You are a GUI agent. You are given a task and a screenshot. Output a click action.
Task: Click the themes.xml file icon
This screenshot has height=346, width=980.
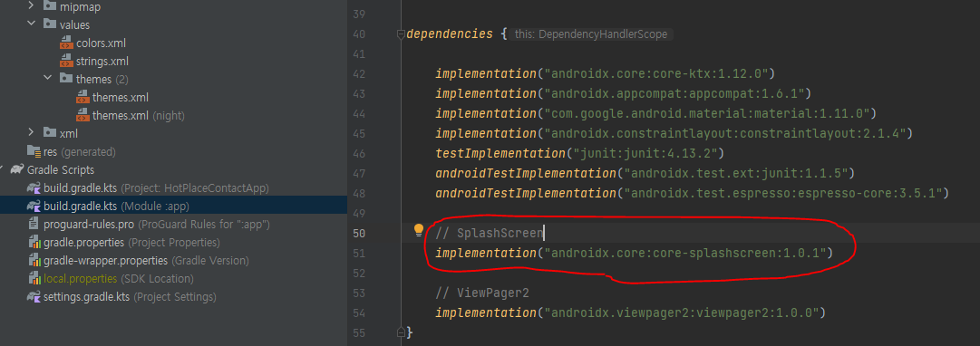click(x=82, y=98)
